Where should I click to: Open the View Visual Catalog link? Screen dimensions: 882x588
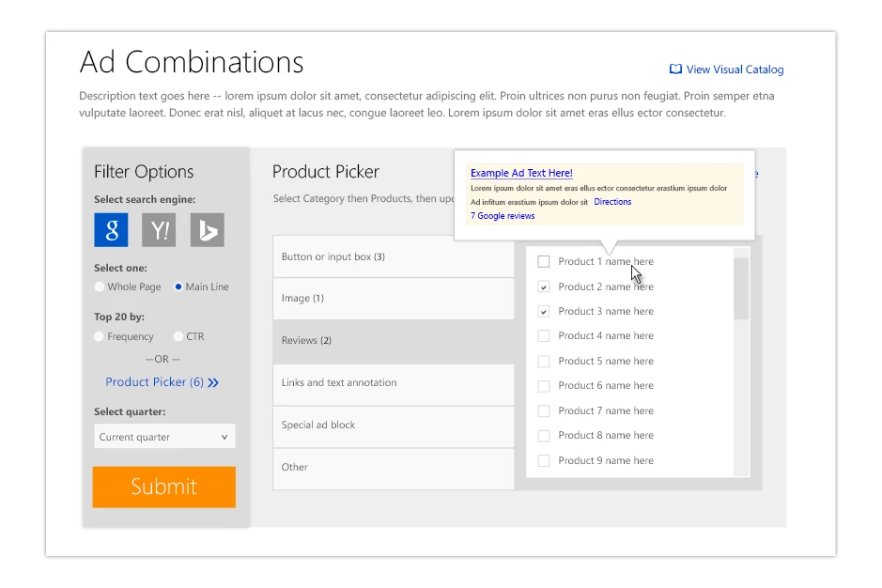pyautogui.click(x=734, y=70)
